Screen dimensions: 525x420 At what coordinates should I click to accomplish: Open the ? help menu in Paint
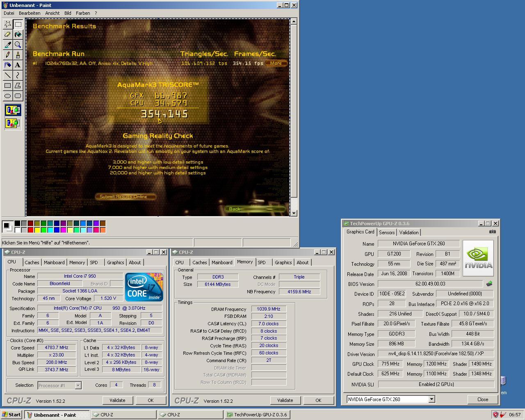96,13
